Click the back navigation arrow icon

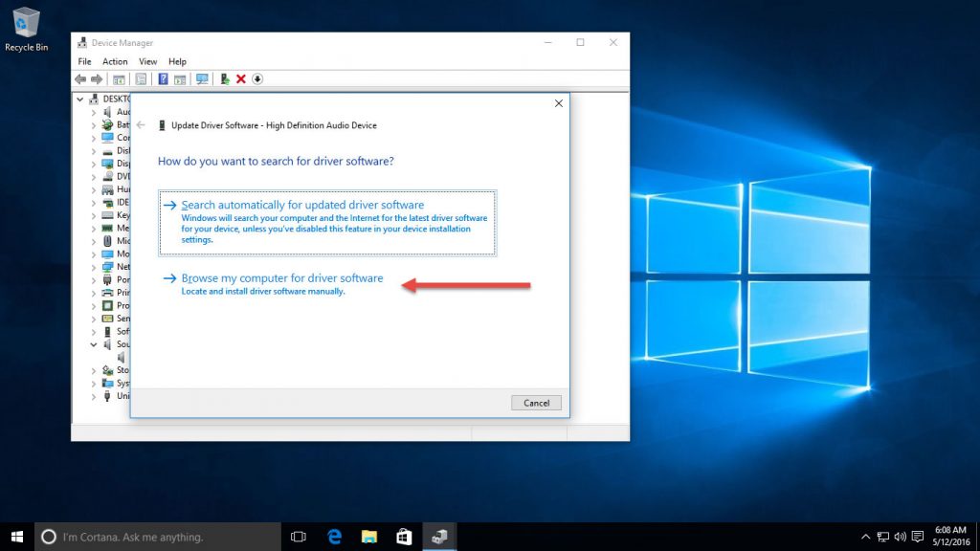79,79
